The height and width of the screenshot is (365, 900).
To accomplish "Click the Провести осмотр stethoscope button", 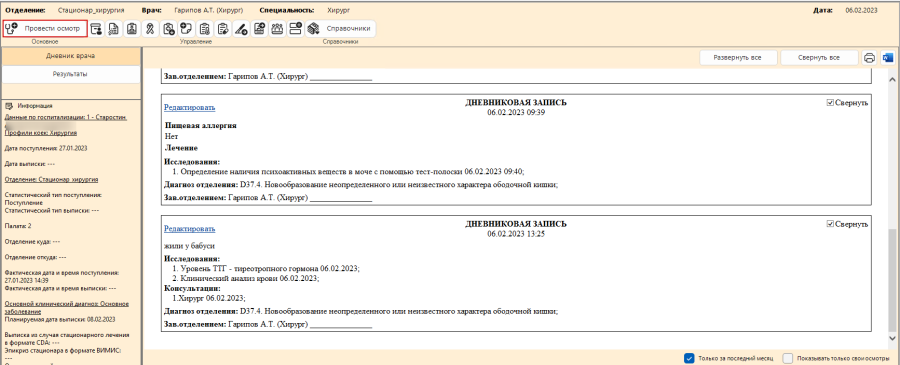I will (x=45, y=29).
